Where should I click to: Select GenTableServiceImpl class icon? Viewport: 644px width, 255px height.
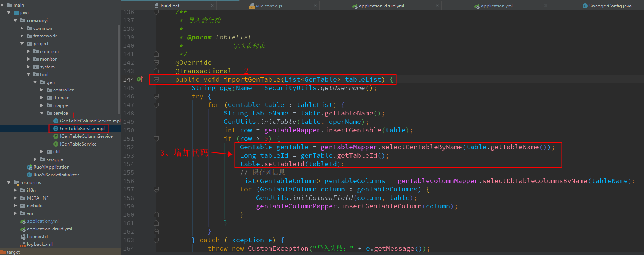point(56,129)
